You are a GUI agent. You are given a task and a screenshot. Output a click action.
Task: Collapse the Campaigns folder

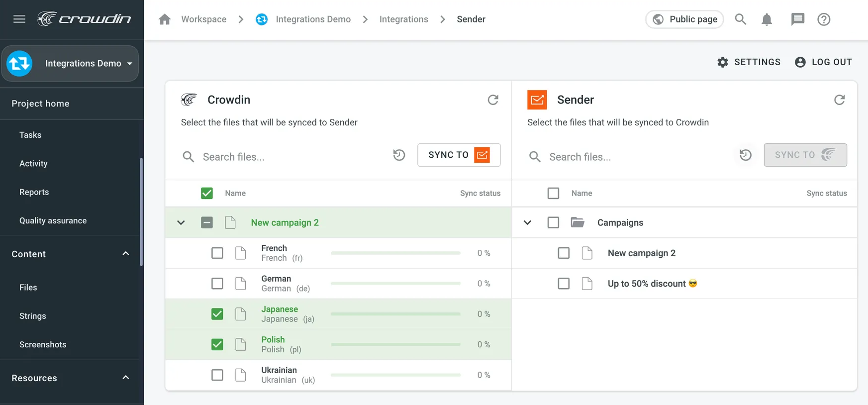[x=527, y=223]
